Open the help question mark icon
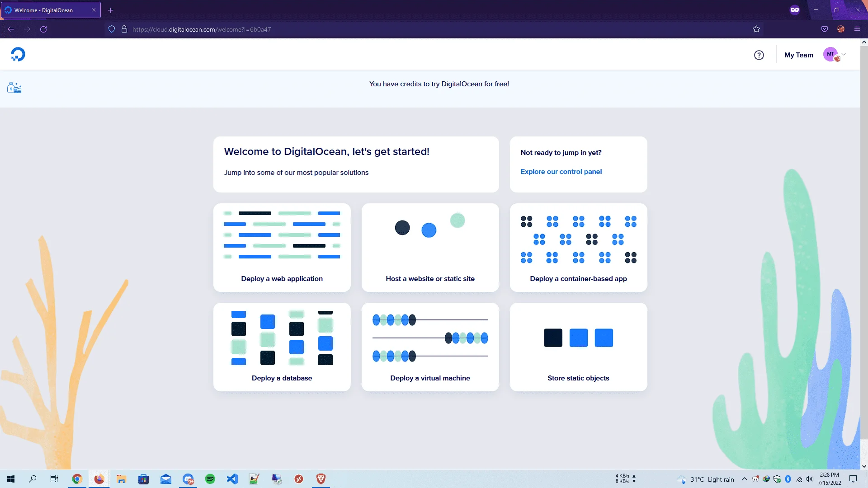 click(759, 55)
